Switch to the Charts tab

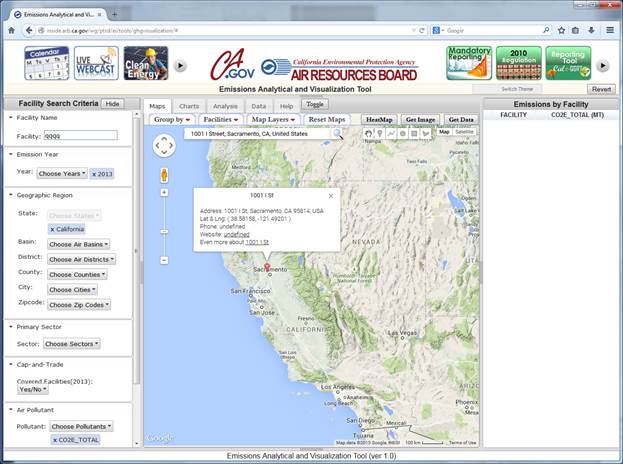[188, 105]
